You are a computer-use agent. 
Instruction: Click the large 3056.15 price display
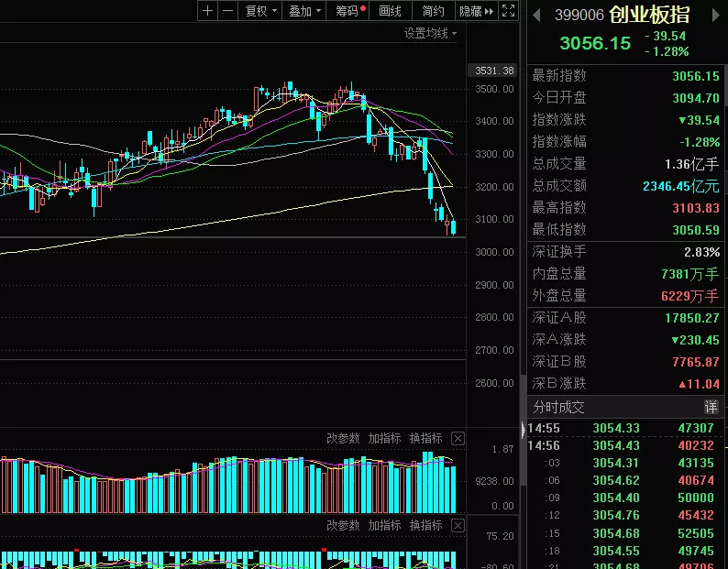[x=595, y=43]
